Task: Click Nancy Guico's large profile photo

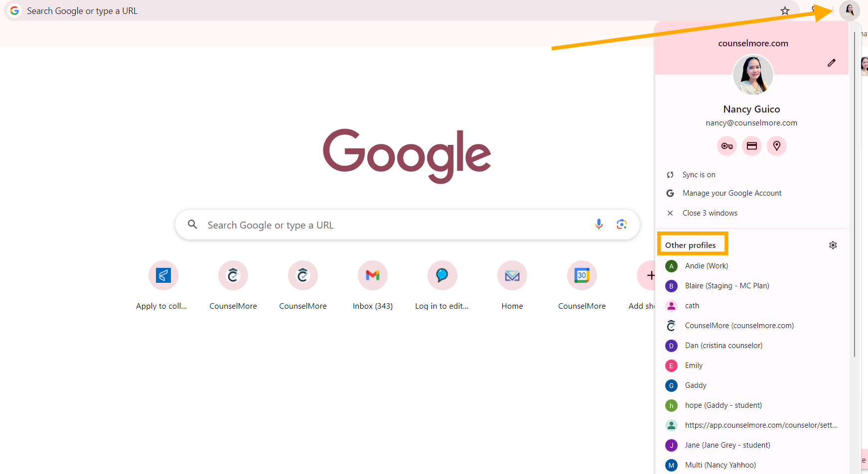Action: point(752,75)
